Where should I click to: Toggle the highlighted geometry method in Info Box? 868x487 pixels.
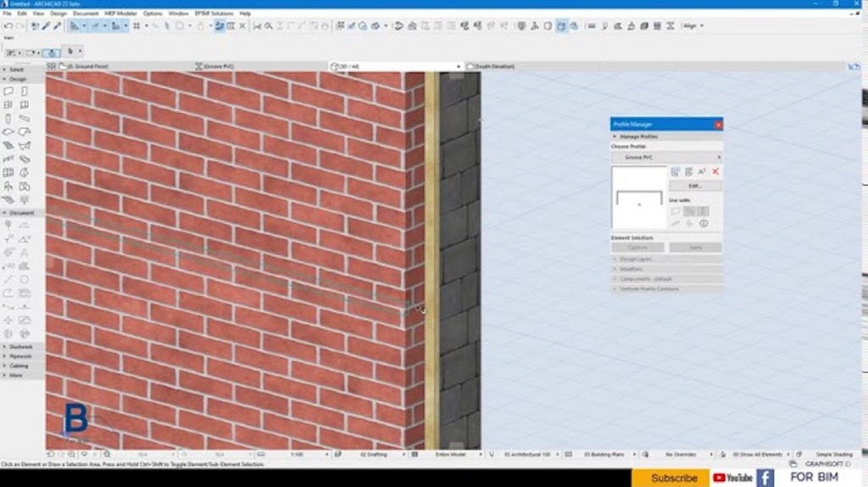tap(52, 53)
